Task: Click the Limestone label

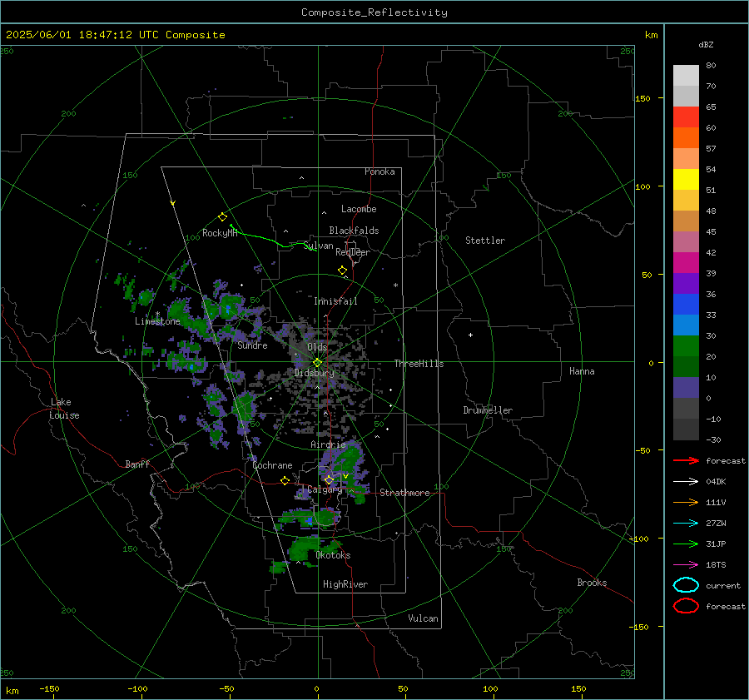Action: click(157, 321)
